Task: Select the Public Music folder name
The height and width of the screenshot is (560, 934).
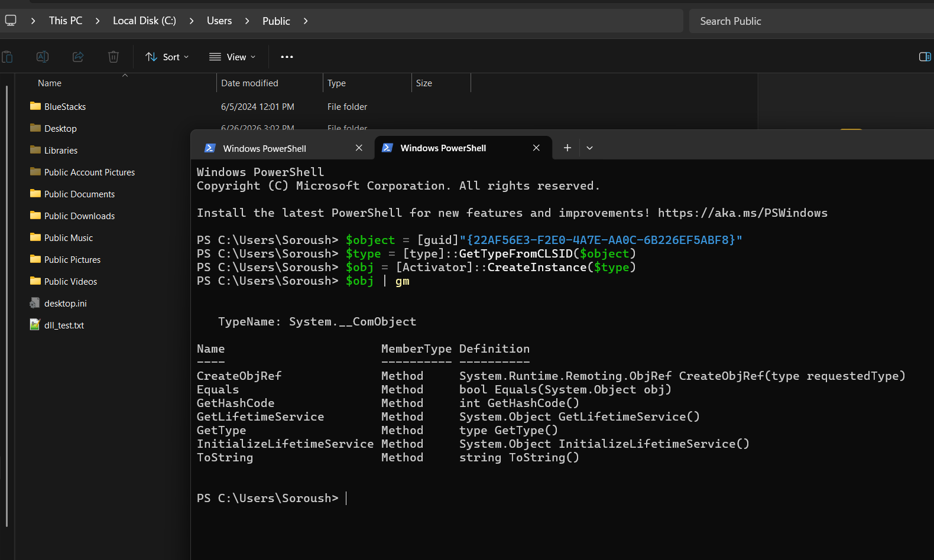Action: [69, 238]
